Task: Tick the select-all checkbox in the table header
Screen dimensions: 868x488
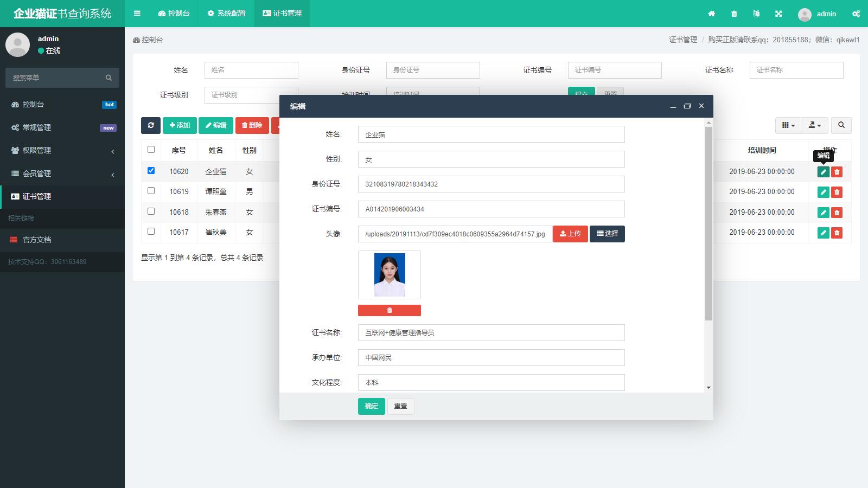Action: pos(151,150)
